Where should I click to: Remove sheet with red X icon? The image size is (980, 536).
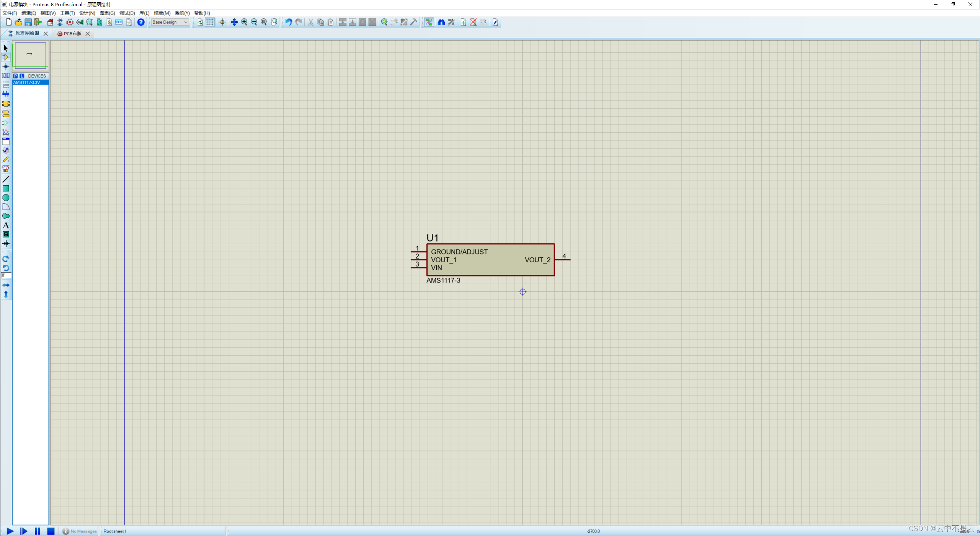tap(473, 22)
